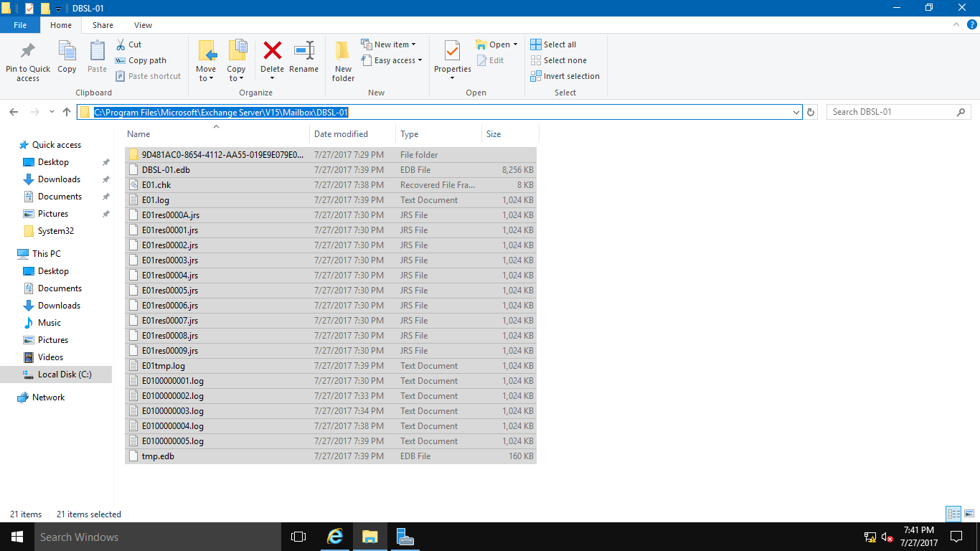
Task: Select the Copy icon in the ribbon
Action: (x=67, y=57)
